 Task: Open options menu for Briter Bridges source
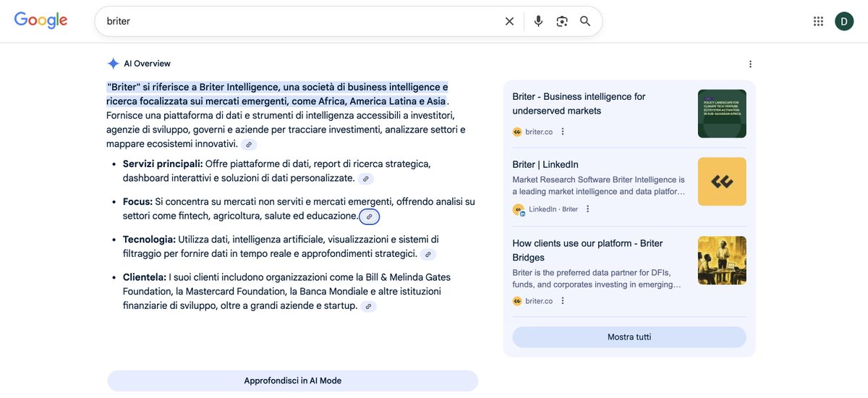click(x=563, y=301)
